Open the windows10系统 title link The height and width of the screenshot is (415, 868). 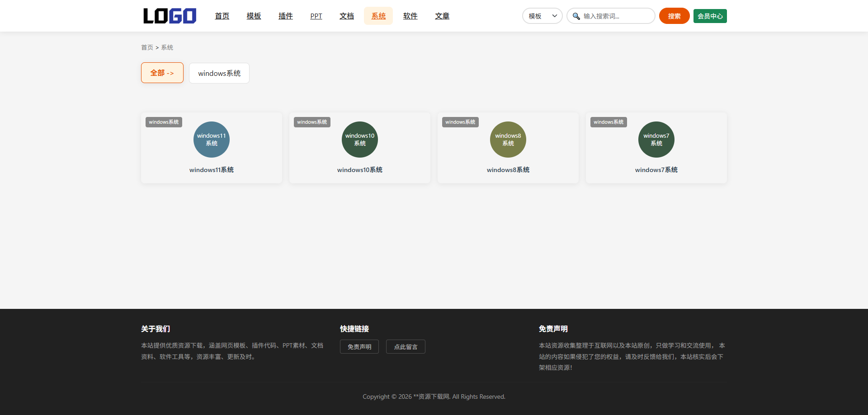(360, 170)
